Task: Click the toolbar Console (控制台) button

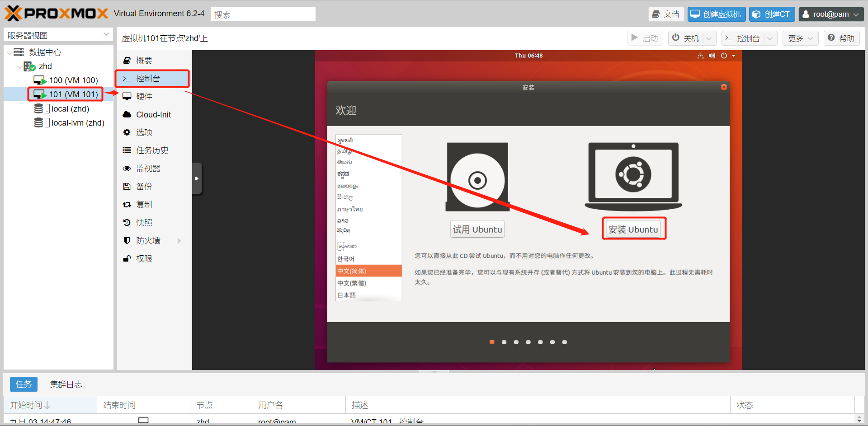Action: pyautogui.click(x=743, y=38)
